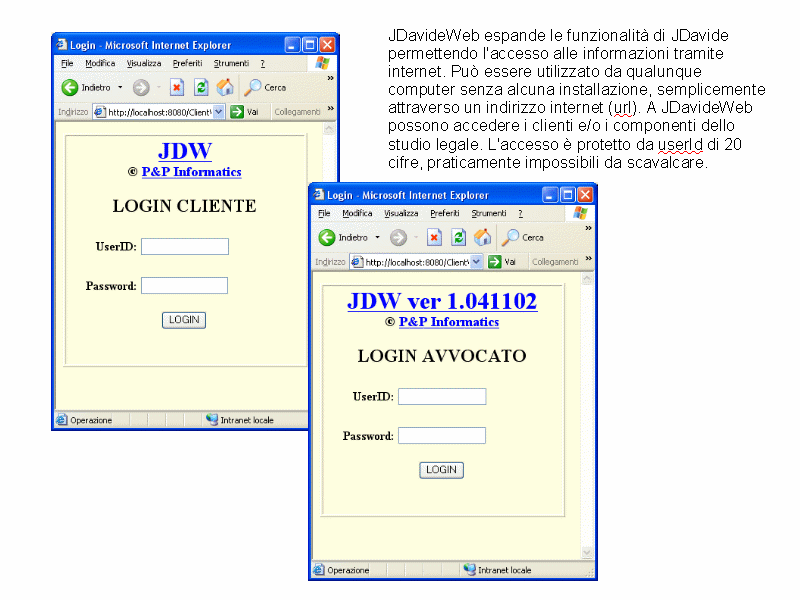Click address URL field in Avvocato window

pos(417,262)
